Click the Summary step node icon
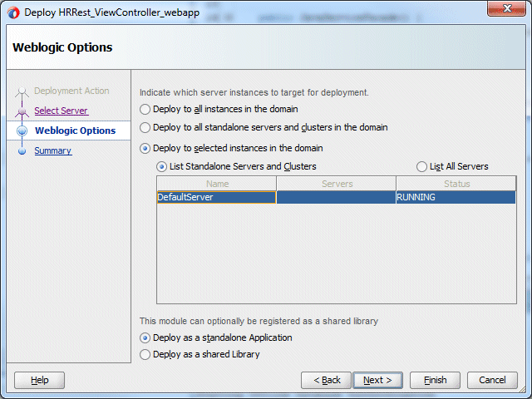This screenshot has height=399, width=532. pyautogui.click(x=22, y=151)
